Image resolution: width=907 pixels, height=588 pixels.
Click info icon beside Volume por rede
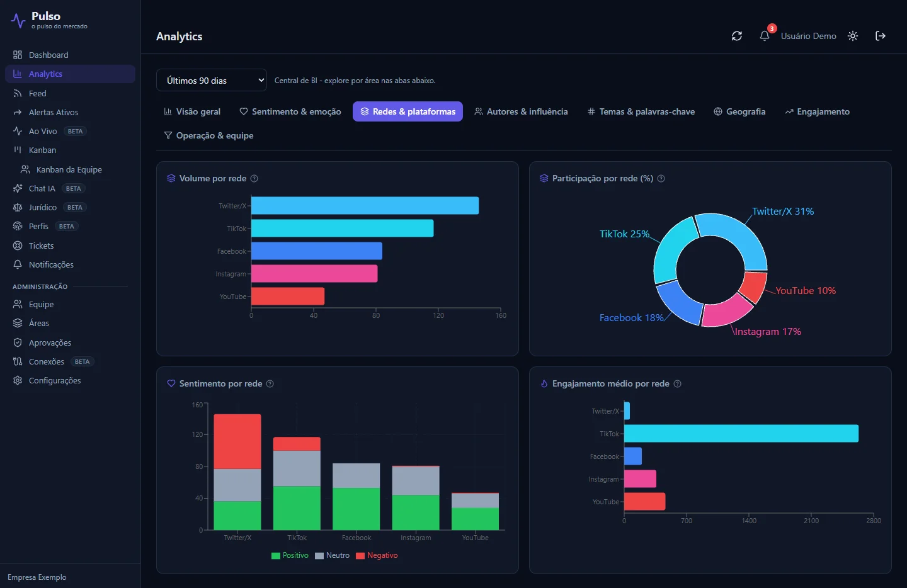tap(254, 179)
